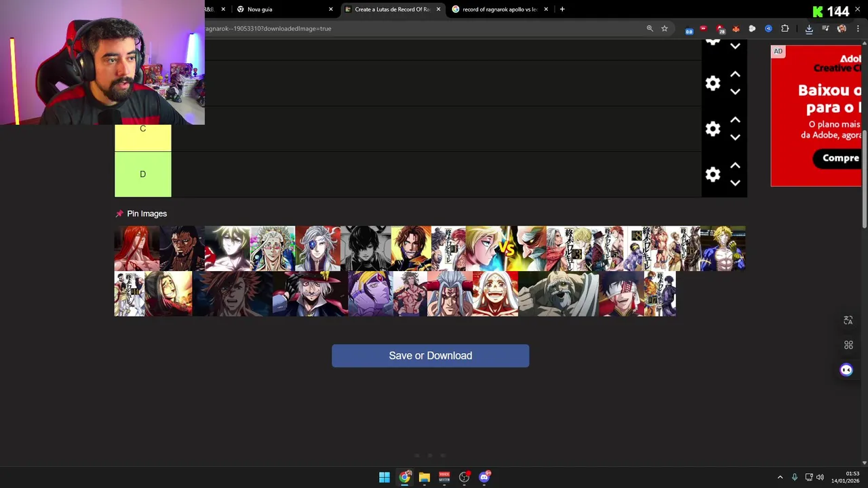The image size is (868, 488).
Task: Click the green D tier label
Action: click(x=143, y=174)
